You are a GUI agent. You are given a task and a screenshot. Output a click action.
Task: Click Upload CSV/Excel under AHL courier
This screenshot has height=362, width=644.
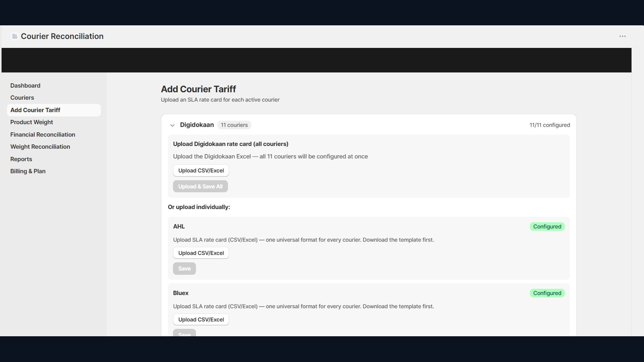pos(201,253)
